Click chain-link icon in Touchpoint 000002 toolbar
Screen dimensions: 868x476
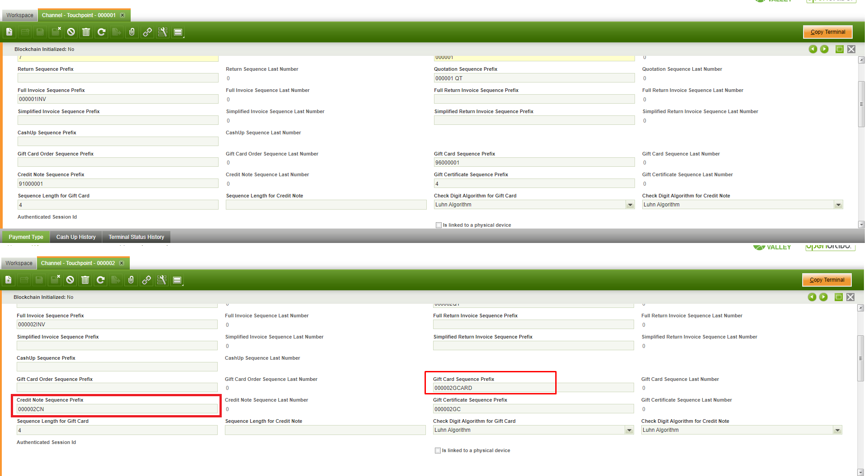click(x=146, y=280)
